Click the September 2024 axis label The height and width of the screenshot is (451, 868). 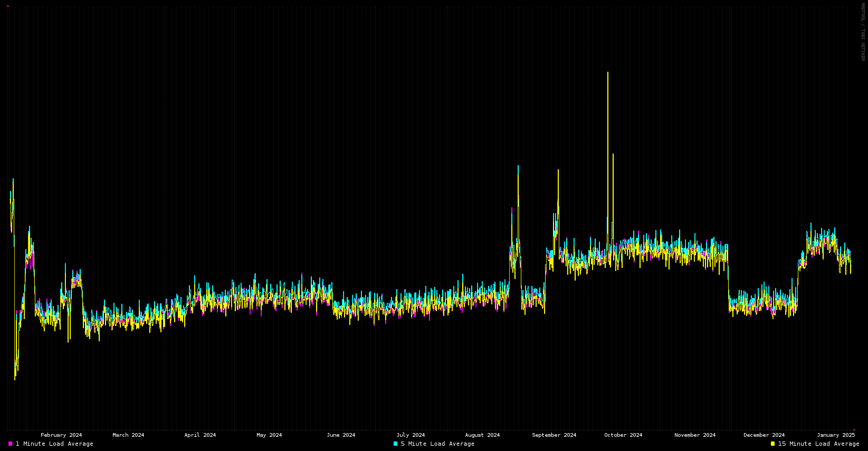[554, 435]
